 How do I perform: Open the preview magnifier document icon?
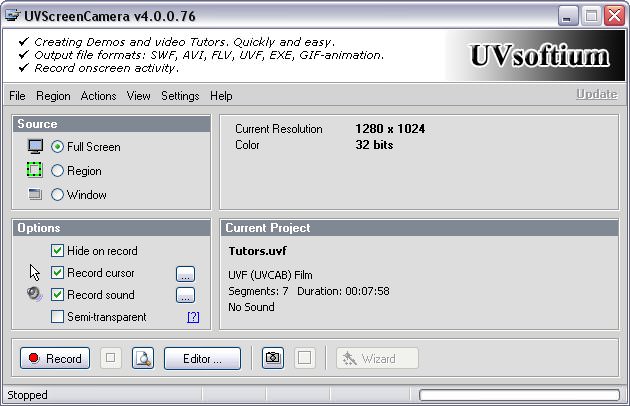coord(143,358)
